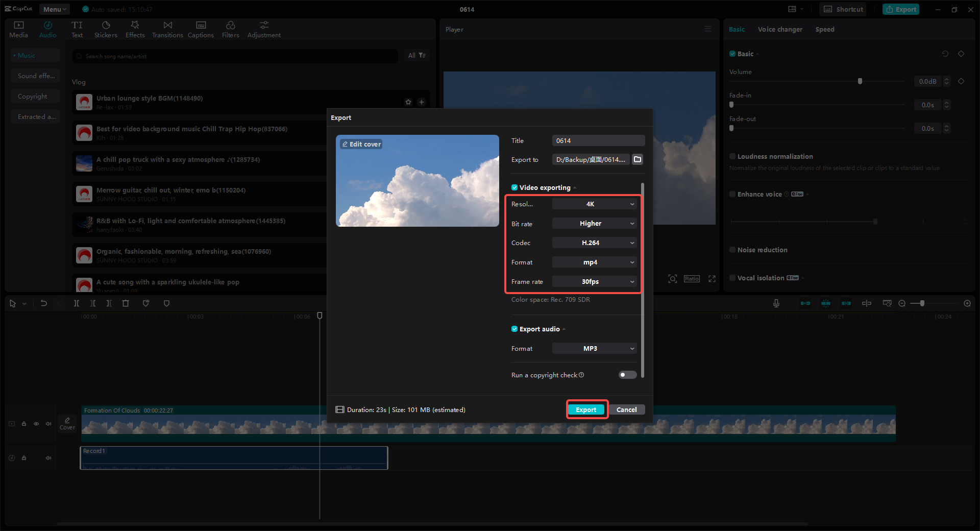
Task: Enable the Loudness normalization checkbox
Action: point(732,156)
